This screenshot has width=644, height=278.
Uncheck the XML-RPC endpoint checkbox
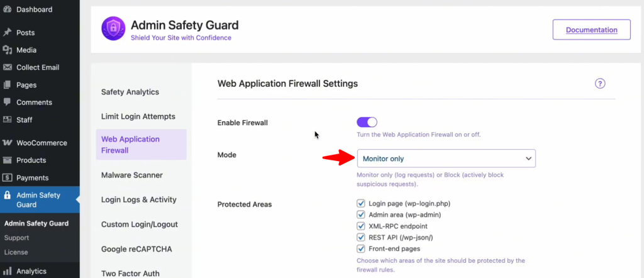coord(361,226)
